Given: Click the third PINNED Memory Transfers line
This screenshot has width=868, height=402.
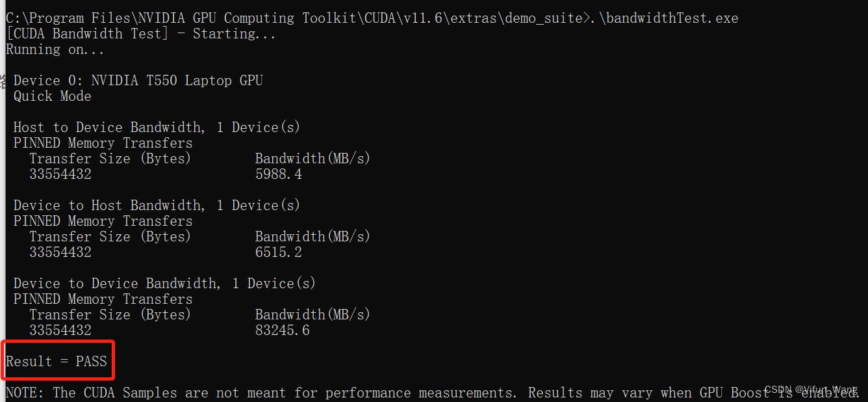Looking at the screenshot, I should point(103,299).
